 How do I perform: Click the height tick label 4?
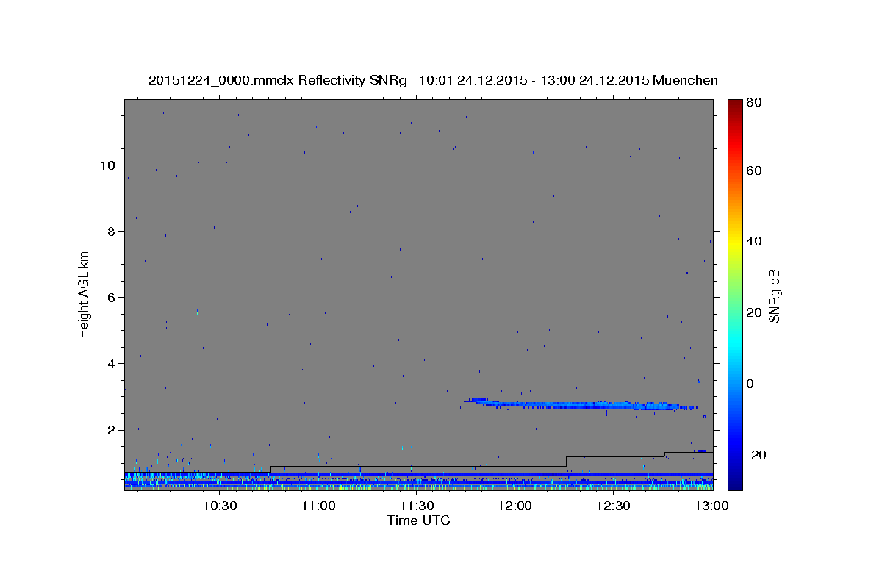pyautogui.click(x=112, y=363)
